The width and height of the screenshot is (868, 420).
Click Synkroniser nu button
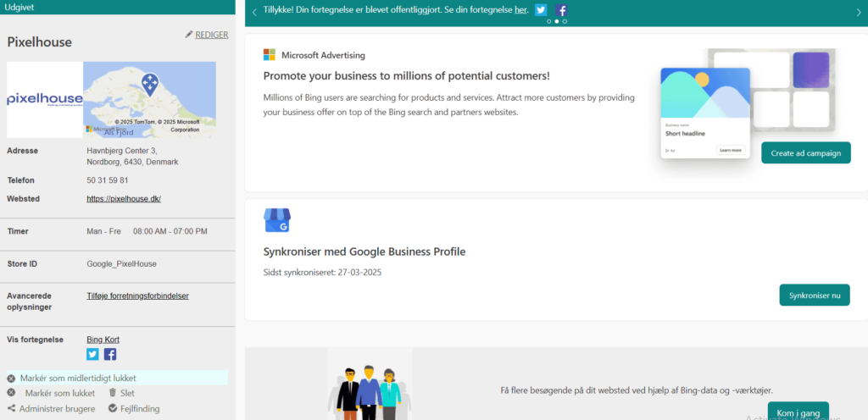click(x=815, y=296)
